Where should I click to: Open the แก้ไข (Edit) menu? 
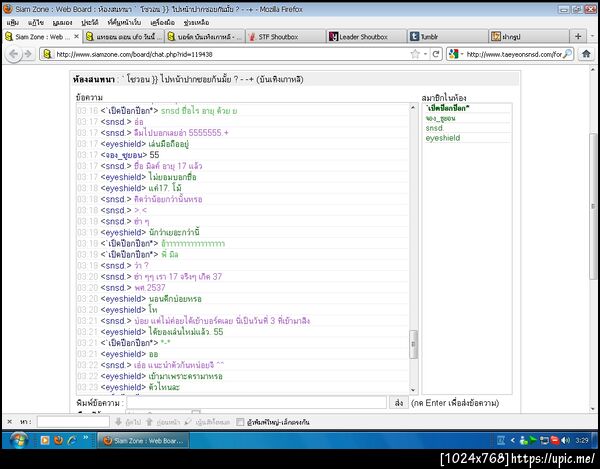36,23
